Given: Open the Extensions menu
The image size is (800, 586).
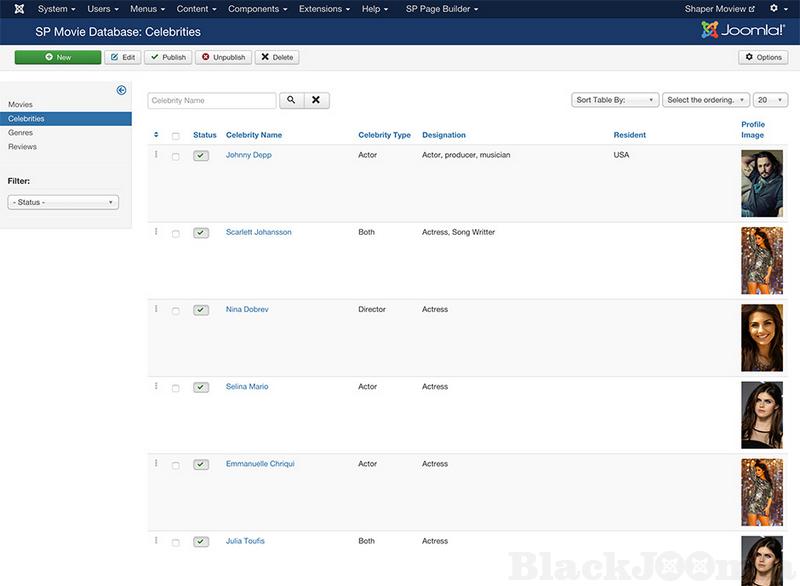Looking at the screenshot, I should pyautogui.click(x=324, y=9).
